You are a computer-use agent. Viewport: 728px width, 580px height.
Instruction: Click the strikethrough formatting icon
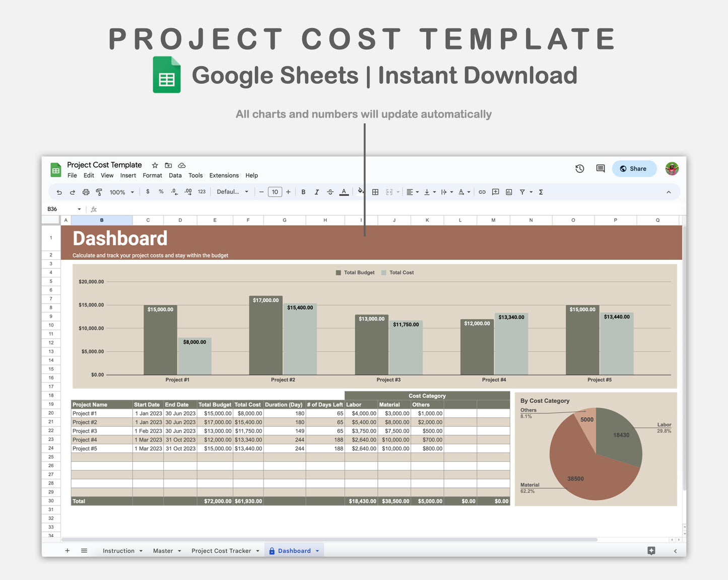tap(330, 192)
